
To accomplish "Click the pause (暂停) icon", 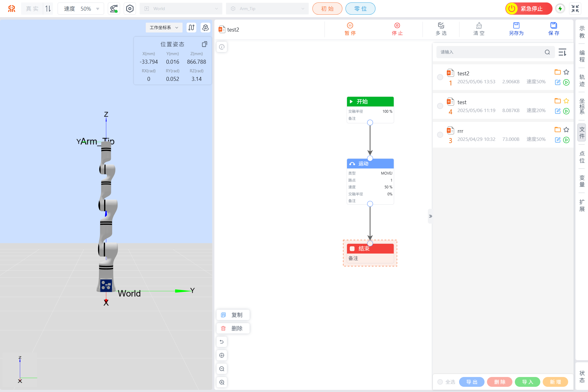I will (350, 25).
